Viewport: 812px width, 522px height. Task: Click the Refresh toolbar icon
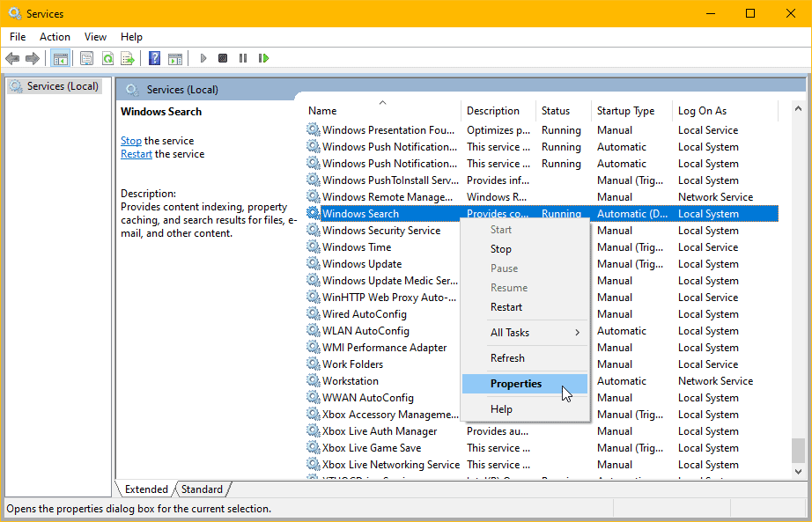tap(107, 58)
